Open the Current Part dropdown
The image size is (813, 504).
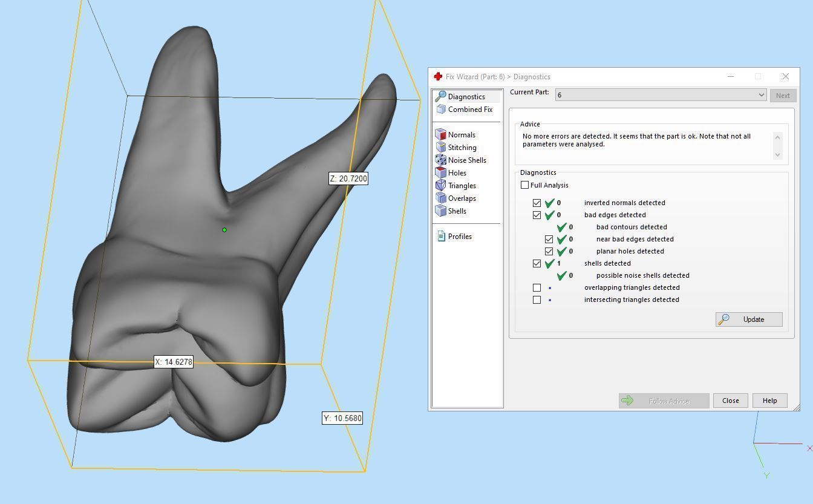click(661, 95)
